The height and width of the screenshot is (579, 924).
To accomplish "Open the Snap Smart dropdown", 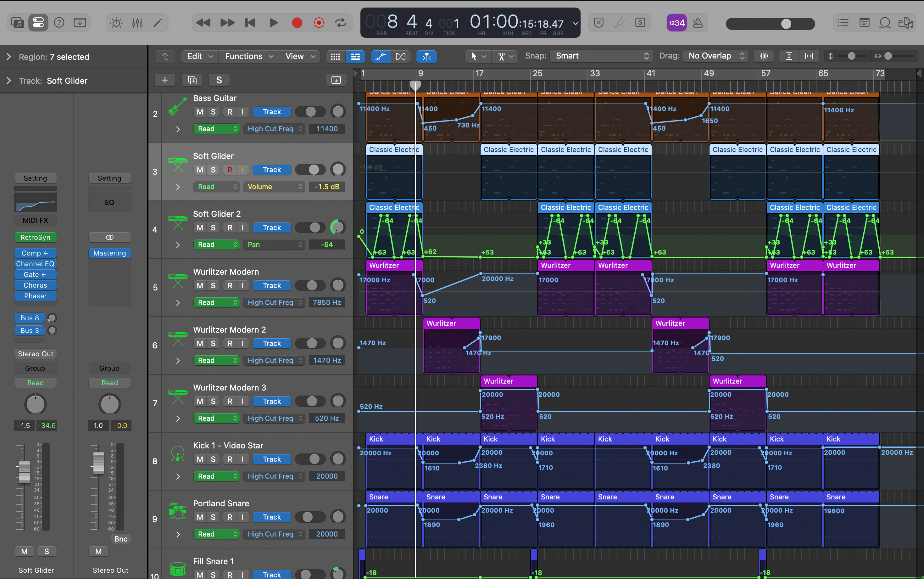I will point(601,56).
